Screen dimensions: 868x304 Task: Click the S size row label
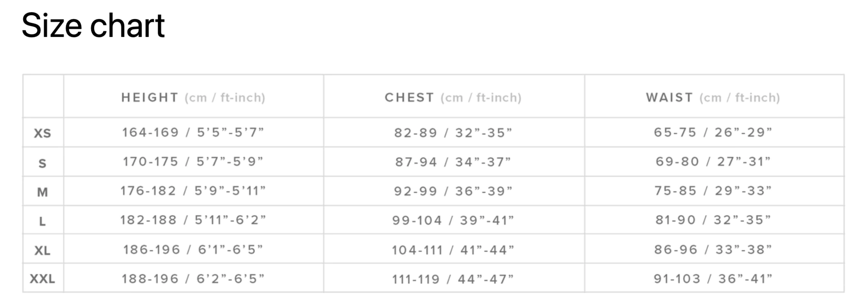(x=42, y=163)
